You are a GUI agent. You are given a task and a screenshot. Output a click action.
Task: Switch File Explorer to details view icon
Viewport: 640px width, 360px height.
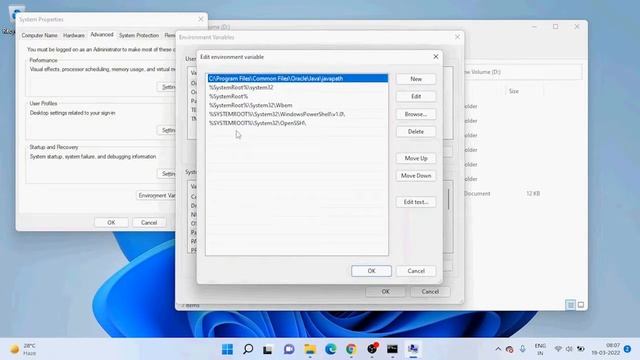click(570, 304)
